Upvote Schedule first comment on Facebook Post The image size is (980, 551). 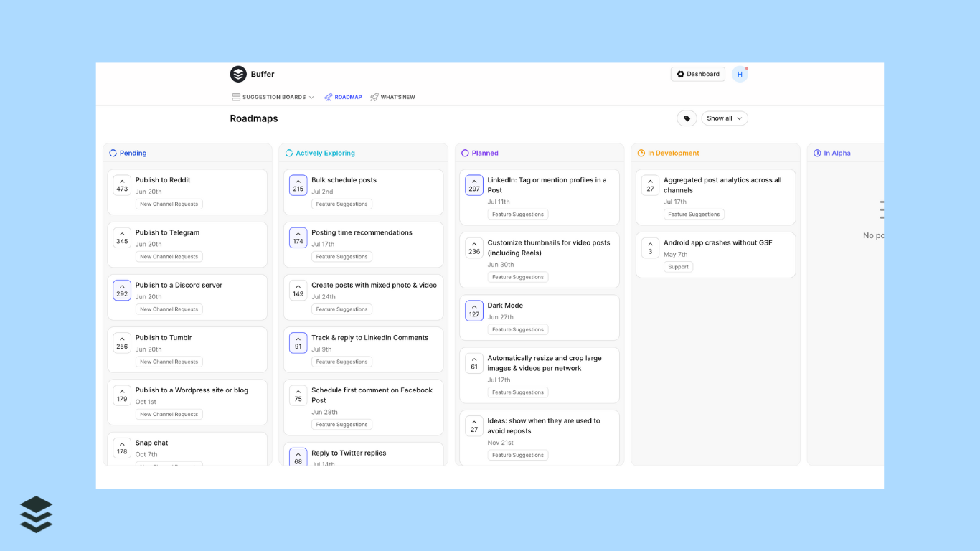click(298, 395)
